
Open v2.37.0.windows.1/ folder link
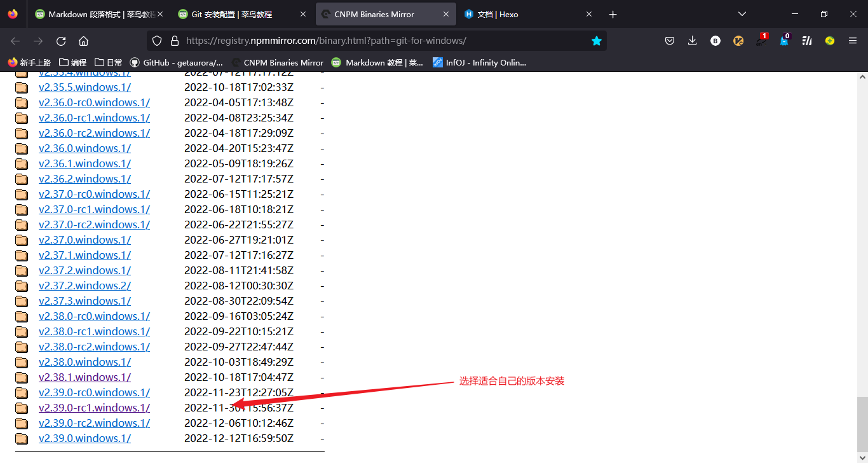[85, 240]
